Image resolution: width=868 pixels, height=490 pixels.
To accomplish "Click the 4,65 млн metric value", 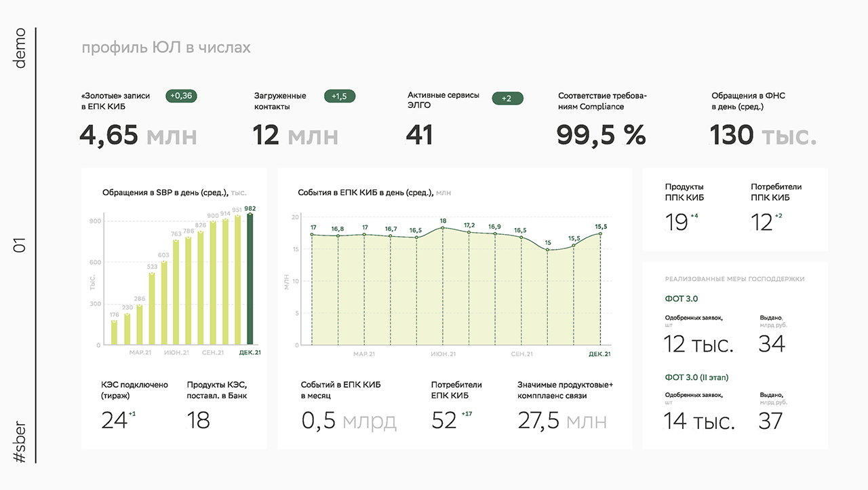I will (x=138, y=135).
